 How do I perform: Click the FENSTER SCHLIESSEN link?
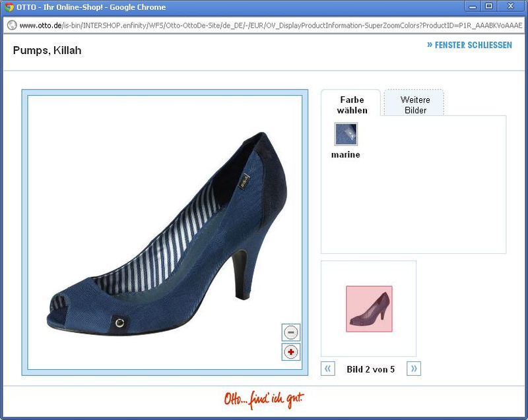coord(469,45)
